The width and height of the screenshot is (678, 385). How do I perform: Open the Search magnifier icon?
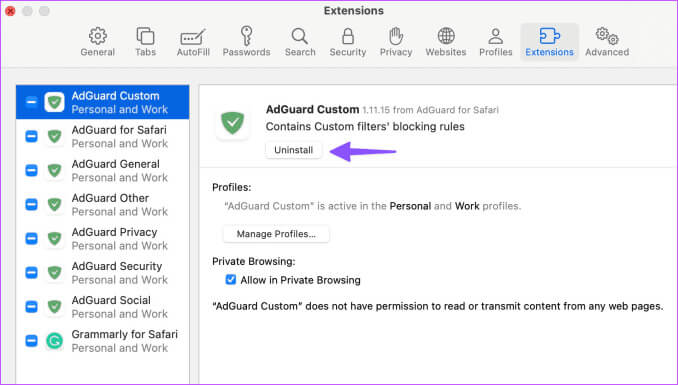(300, 36)
